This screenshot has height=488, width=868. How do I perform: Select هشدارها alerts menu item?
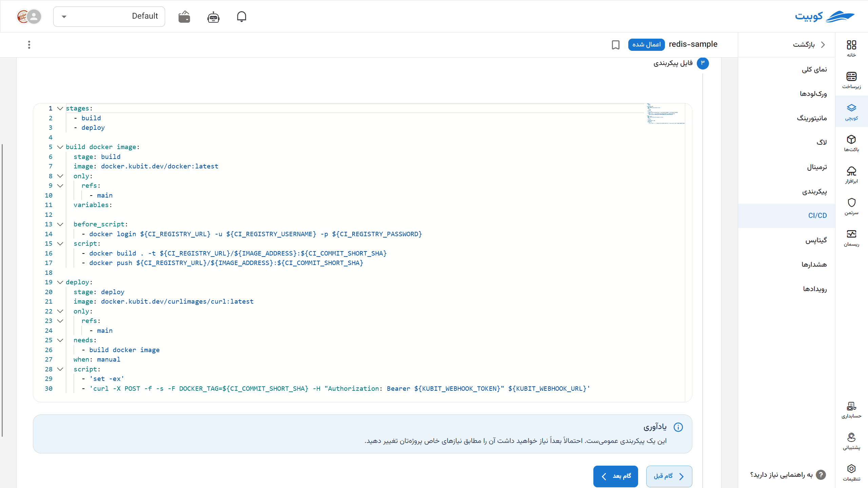(x=787, y=265)
